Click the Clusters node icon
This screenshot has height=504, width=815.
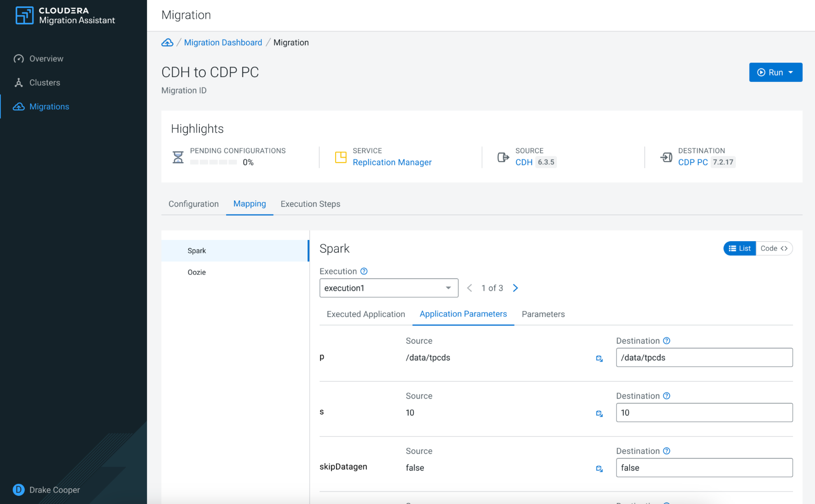(19, 82)
